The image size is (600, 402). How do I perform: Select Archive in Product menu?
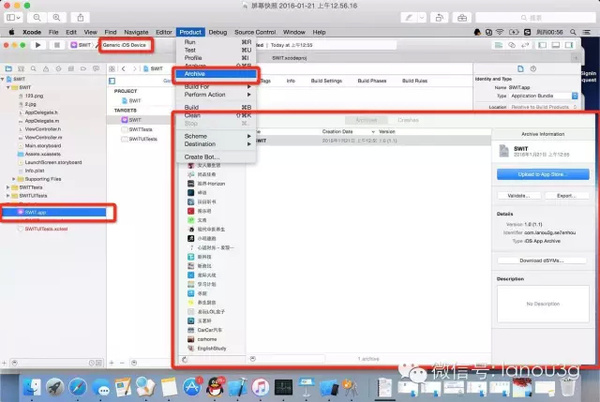216,74
